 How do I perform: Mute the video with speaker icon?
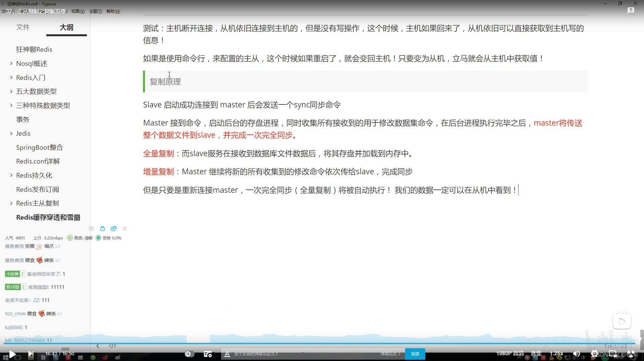coord(577,354)
